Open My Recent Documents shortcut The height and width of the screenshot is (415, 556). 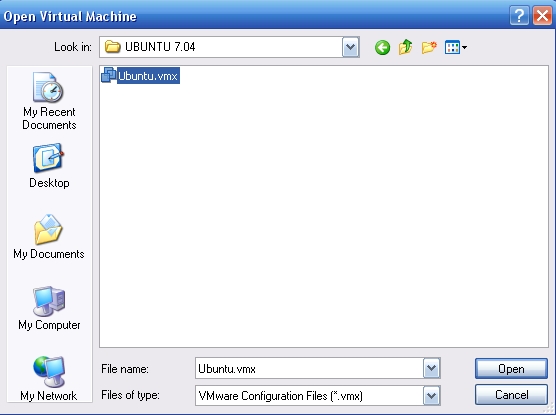click(49, 101)
